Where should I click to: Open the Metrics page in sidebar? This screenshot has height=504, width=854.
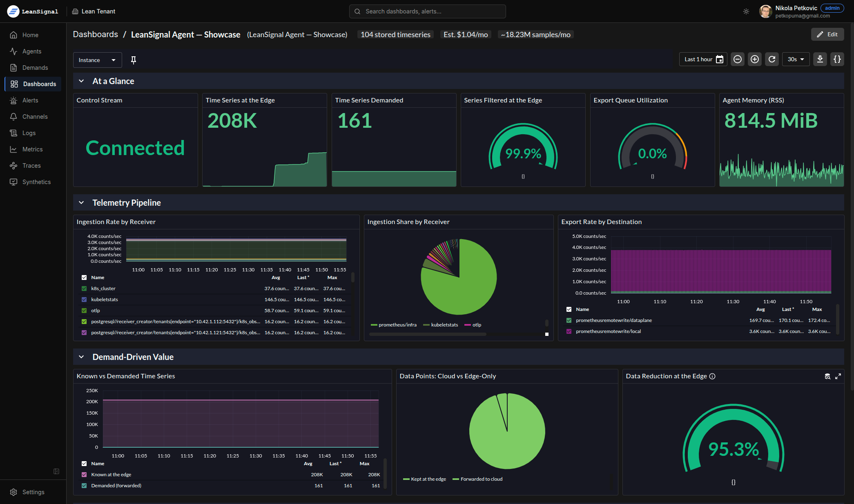pyautogui.click(x=33, y=149)
